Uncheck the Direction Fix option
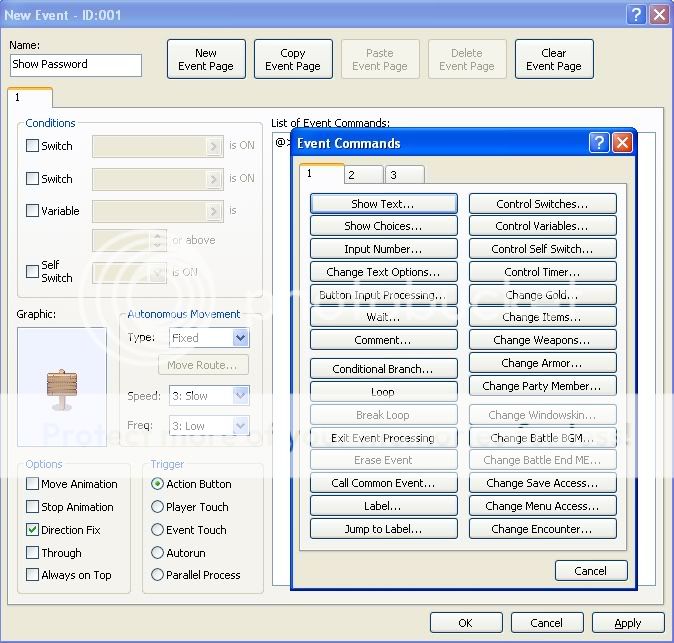 pos(33,530)
